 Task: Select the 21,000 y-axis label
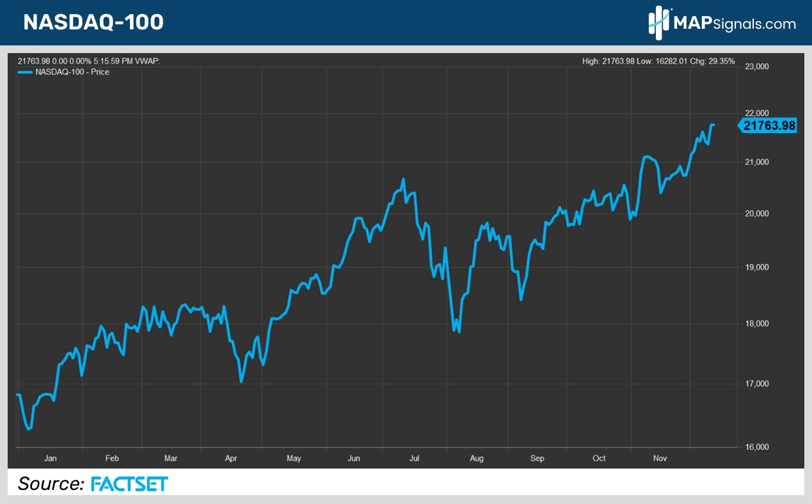[x=756, y=162]
